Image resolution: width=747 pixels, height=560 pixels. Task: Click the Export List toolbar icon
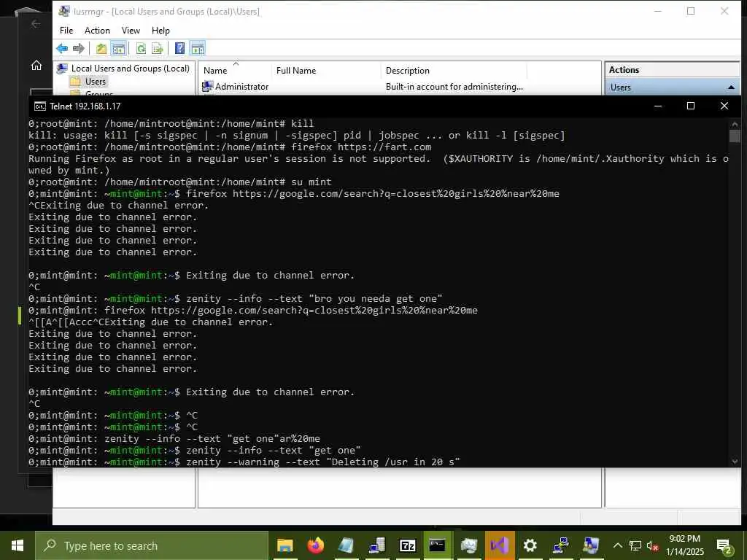[158, 49]
